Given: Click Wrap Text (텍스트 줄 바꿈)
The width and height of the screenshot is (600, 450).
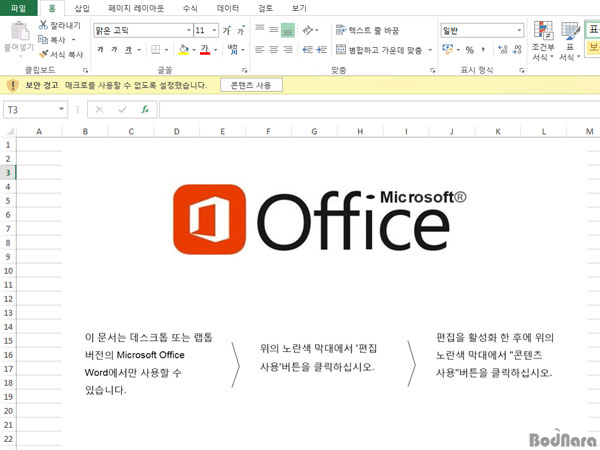Looking at the screenshot, I should 367,30.
